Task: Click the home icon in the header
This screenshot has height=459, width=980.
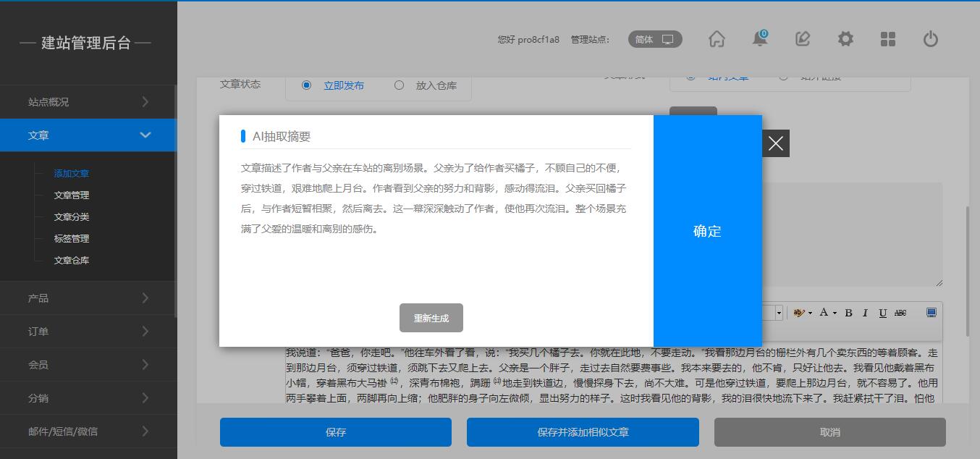Action: click(717, 39)
